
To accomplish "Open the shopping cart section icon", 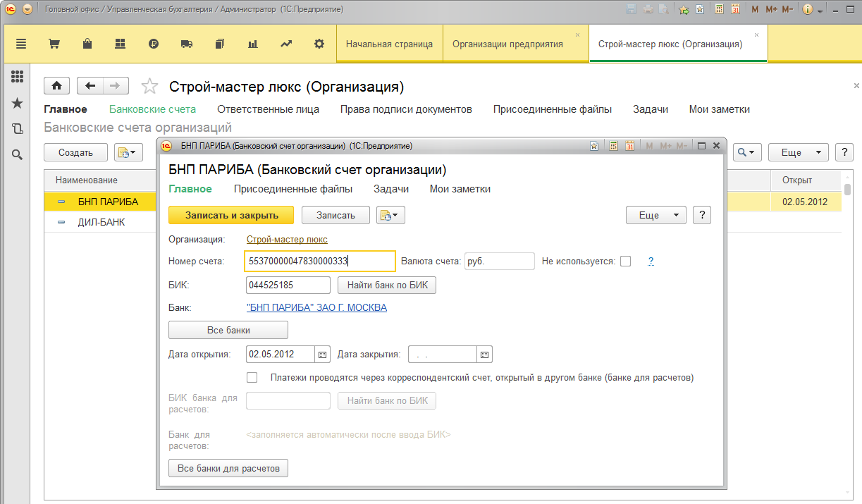I will pyautogui.click(x=54, y=44).
